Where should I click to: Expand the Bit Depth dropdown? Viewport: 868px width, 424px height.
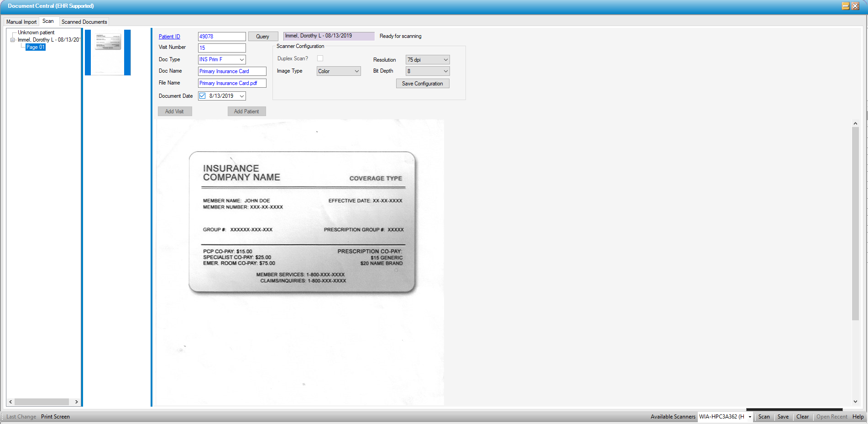coord(445,71)
